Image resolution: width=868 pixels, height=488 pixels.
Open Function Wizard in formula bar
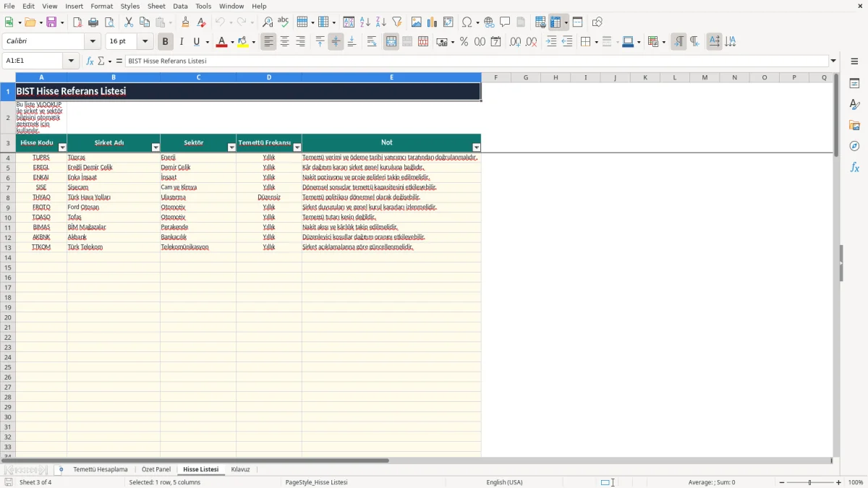pyautogui.click(x=90, y=61)
